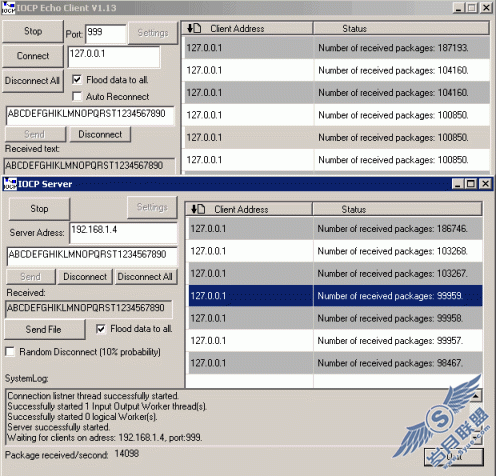496x476 pixels.
Task: Click the IOCP Echo Client title bar icon
Action: (x=8, y=8)
